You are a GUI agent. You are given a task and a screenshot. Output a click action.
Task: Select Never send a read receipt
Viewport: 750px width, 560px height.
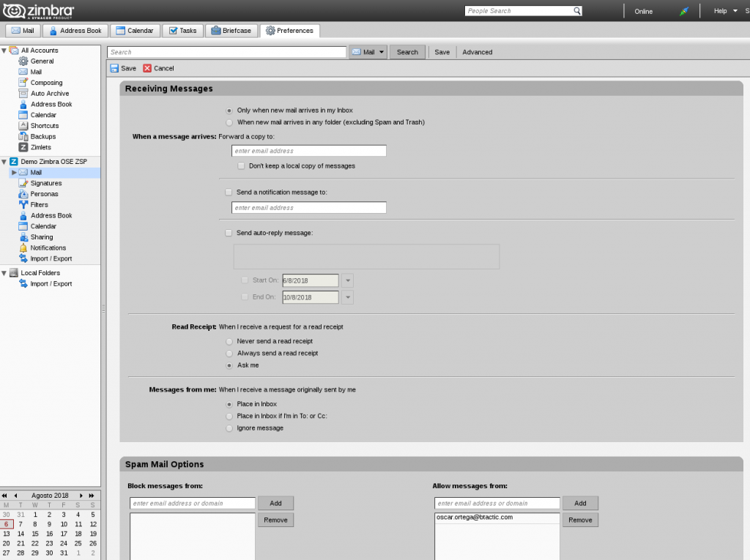229,341
